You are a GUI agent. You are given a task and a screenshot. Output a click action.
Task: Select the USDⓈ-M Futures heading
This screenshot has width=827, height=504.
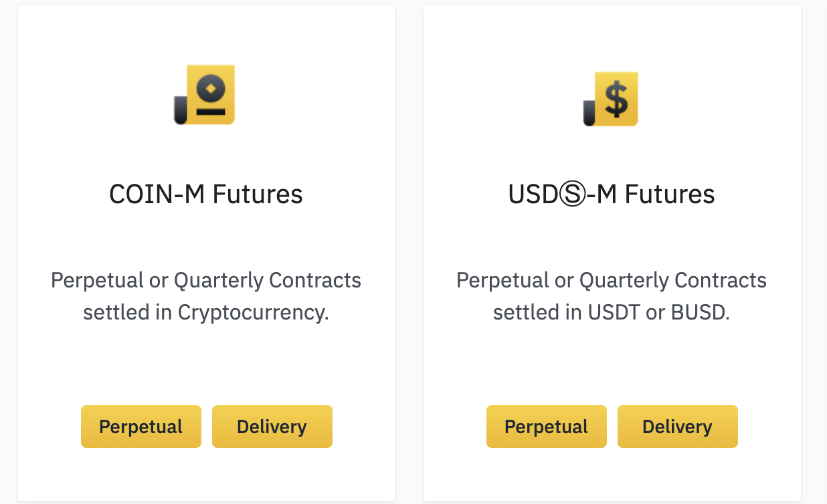coord(612,195)
